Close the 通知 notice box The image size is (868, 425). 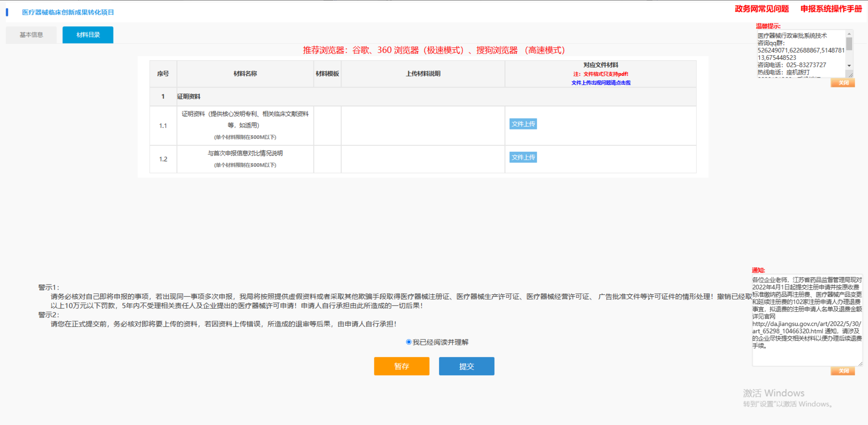pyautogui.click(x=843, y=371)
